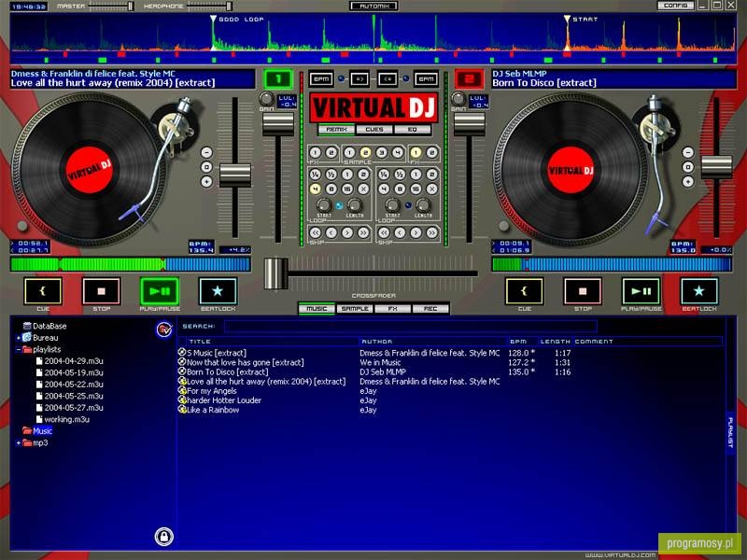Click the GOOD LOOP waveform marker
This screenshot has height=560, width=747.
(x=214, y=20)
